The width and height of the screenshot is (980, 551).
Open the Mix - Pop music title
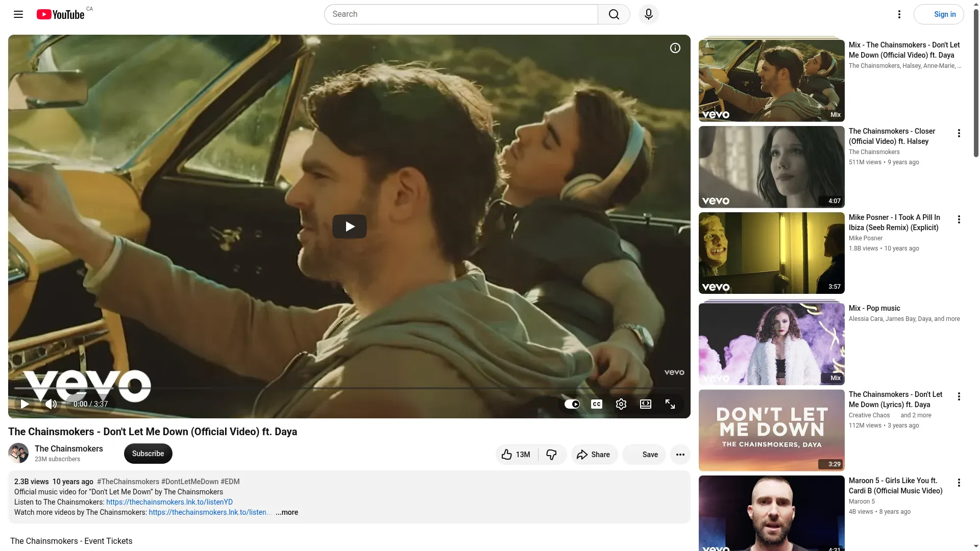pos(874,308)
